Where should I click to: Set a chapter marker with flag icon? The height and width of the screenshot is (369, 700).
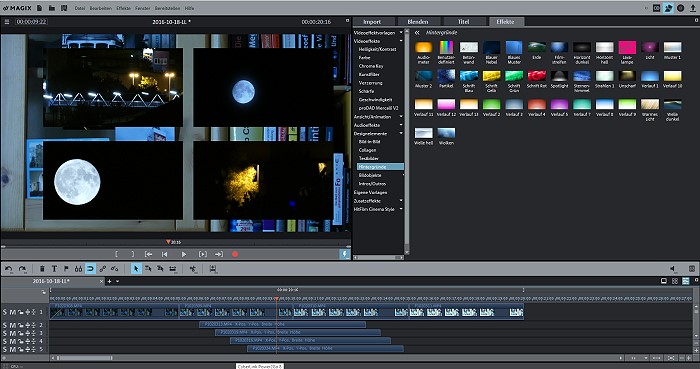tap(66, 269)
